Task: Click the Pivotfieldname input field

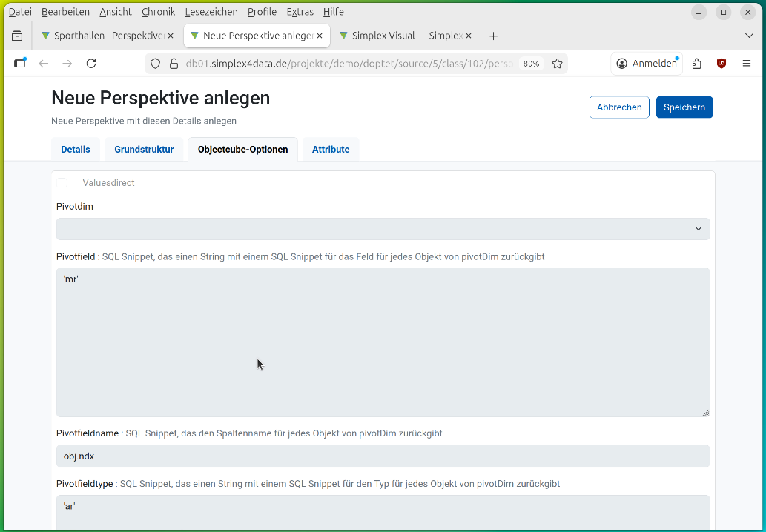Action: point(383,456)
